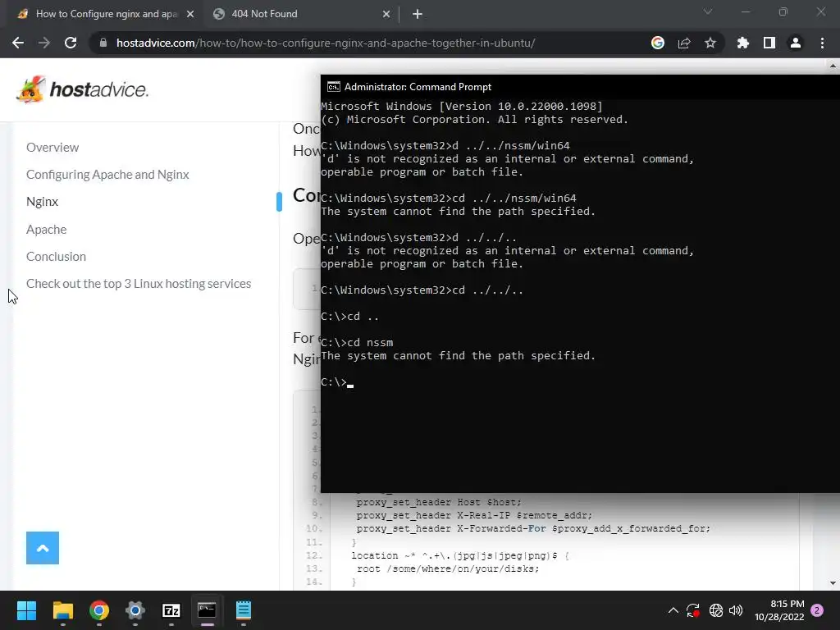Click the blue scroll-to-top button
The width and height of the screenshot is (840, 630).
click(x=43, y=547)
